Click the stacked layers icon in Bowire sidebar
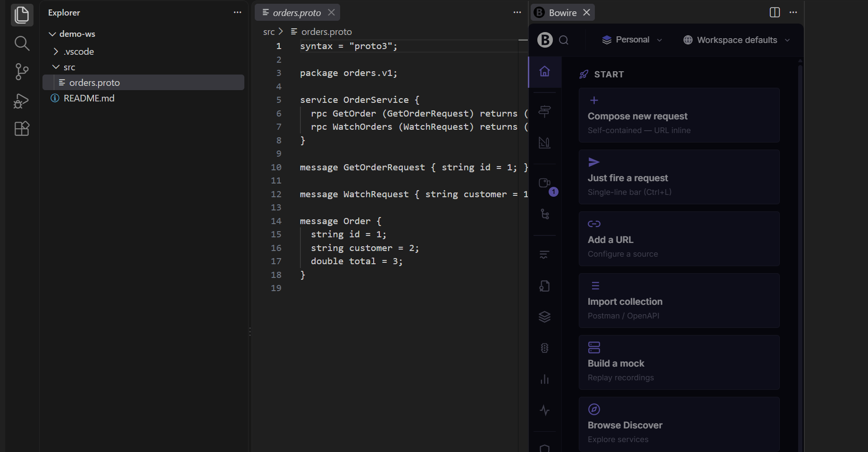The height and width of the screenshot is (452, 868). pyautogui.click(x=545, y=317)
